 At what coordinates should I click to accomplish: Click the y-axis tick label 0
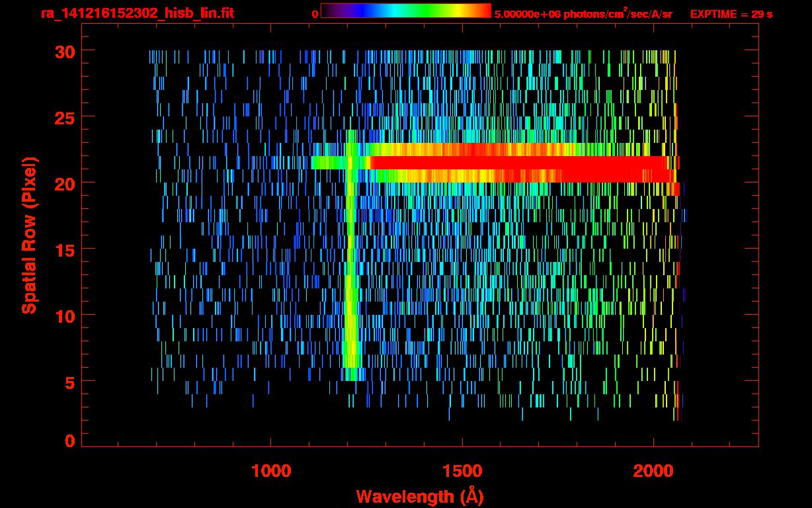point(69,441)
